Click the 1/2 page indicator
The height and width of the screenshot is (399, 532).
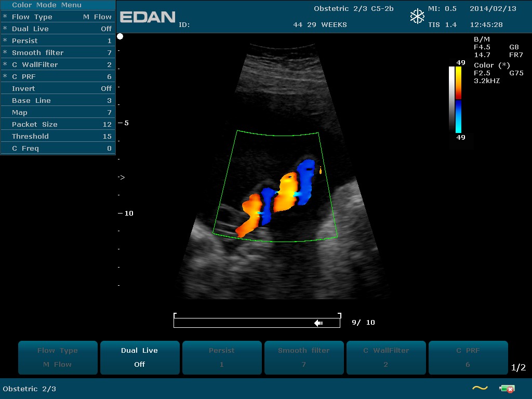518,368
